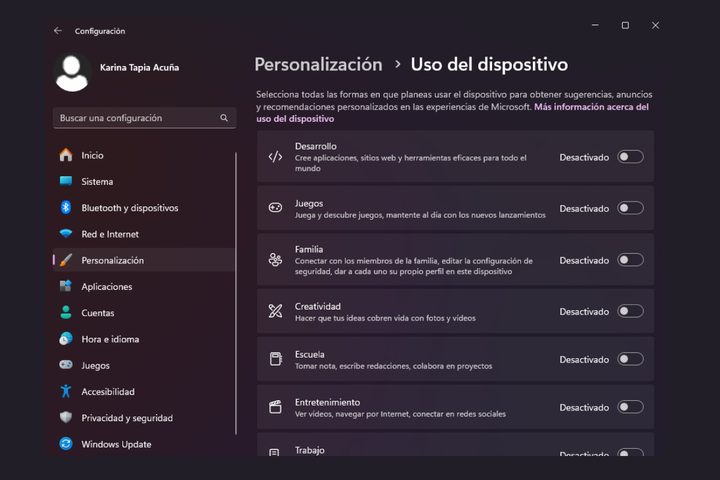This screenshot has height=480, width=720.
Task: Open the Sistema settings section
Action: [97, 182]
